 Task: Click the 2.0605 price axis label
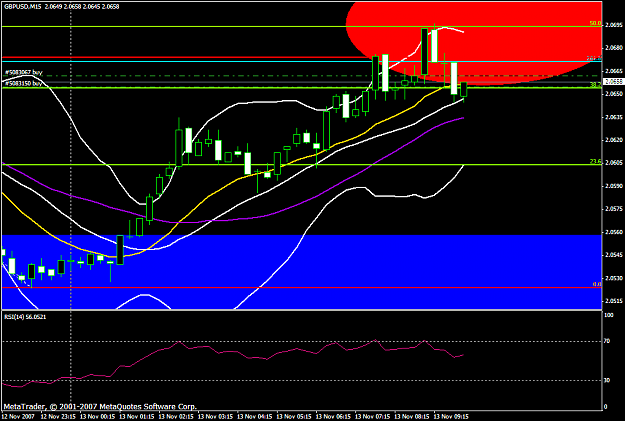click(x=613, y=163)
